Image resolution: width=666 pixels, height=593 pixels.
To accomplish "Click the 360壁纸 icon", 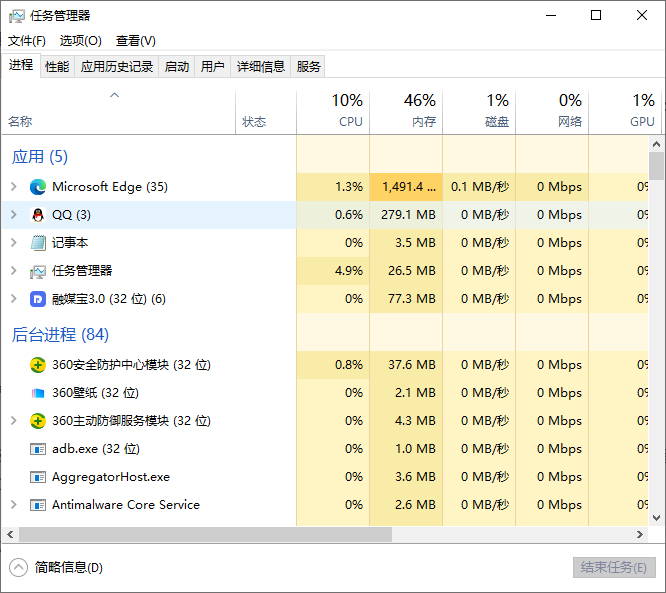I will pos(38,393).
